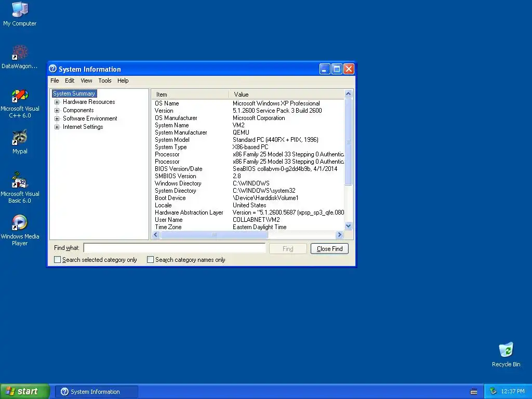Select Microsoft Visual Basic 6.0 shortcut
The height and width of the screenshot is (399, 532).
point(20,188)
